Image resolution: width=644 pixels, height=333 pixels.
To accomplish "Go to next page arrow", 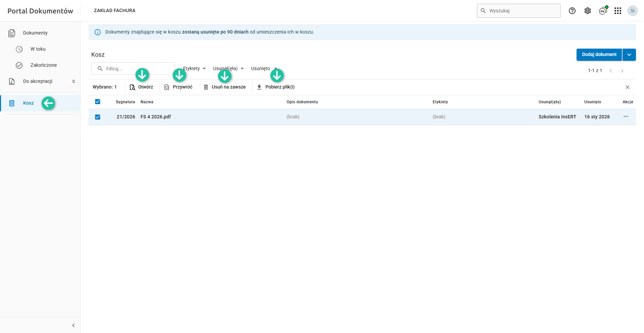I will (622, 71).
